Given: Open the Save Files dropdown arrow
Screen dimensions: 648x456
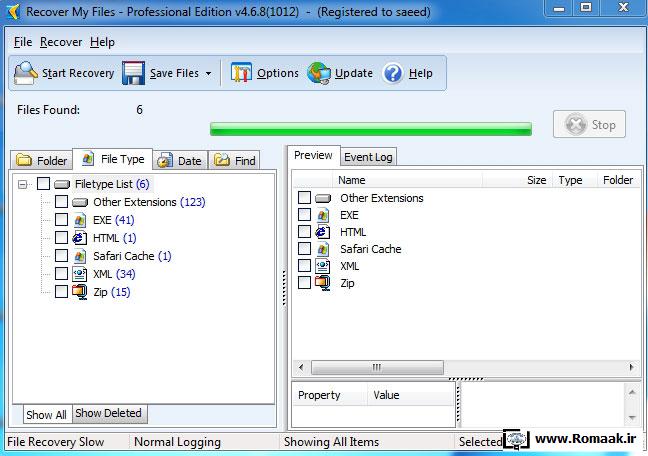Looking at the screenshot, I should 209,74.
